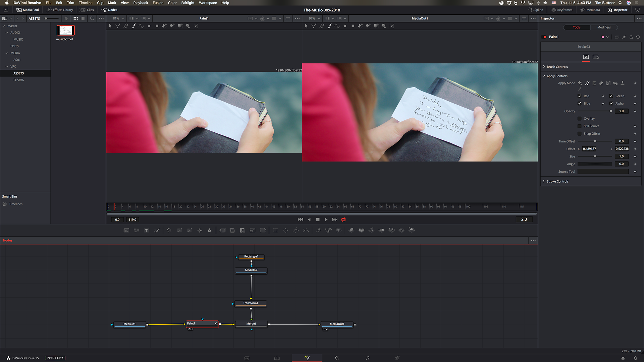Pin the Paint1 tool in Inspector
The image size is (644, 362).
(624, 37)
